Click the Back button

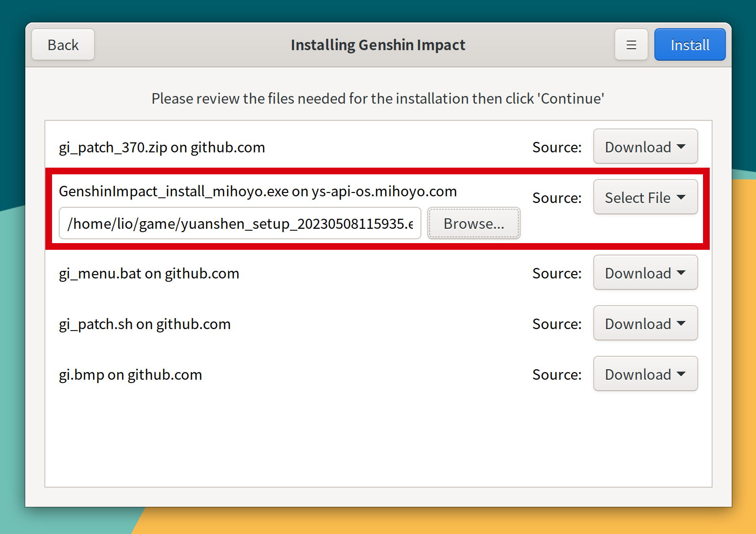coord(63,45)
